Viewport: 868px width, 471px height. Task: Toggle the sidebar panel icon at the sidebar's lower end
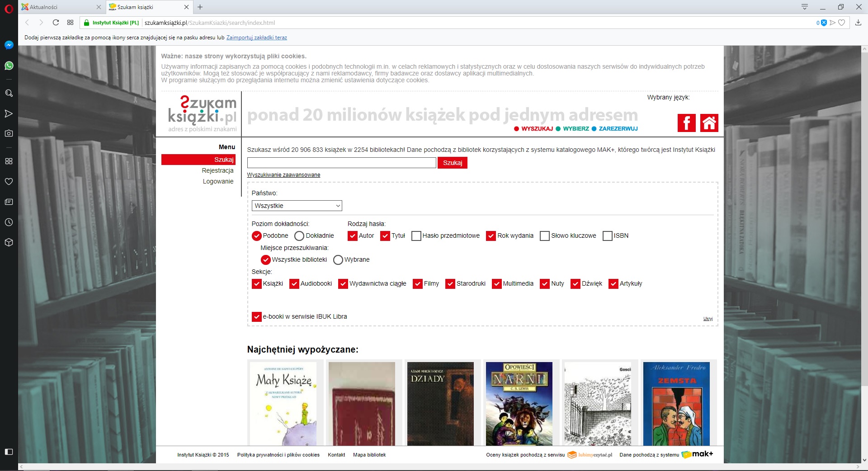[x=9, y=452]
